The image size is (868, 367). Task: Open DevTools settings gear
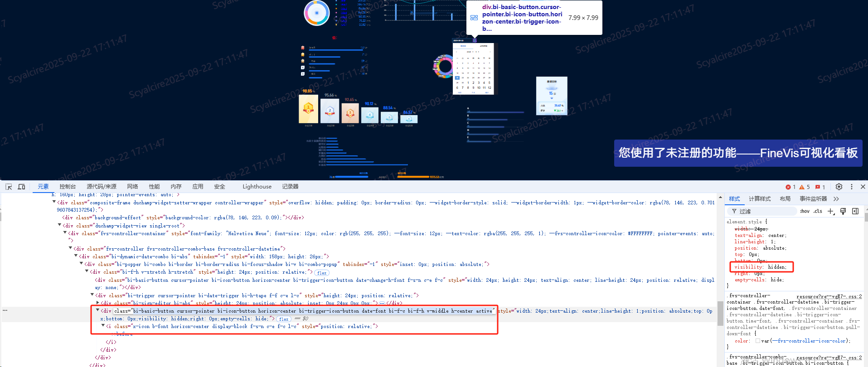tap(839, 187)
